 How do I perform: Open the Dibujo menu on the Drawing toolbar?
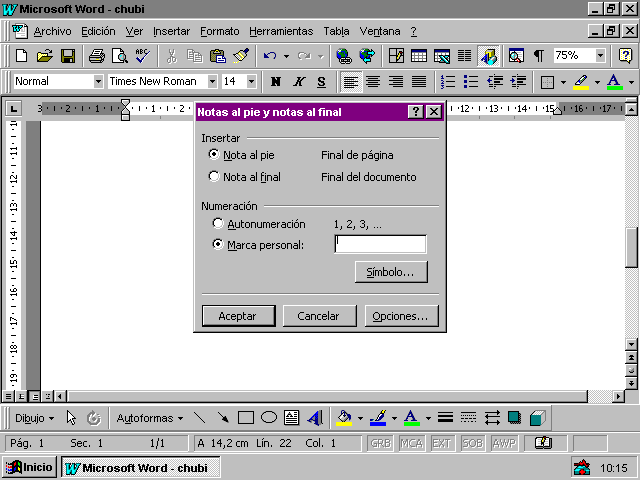(x=34, y=418)
